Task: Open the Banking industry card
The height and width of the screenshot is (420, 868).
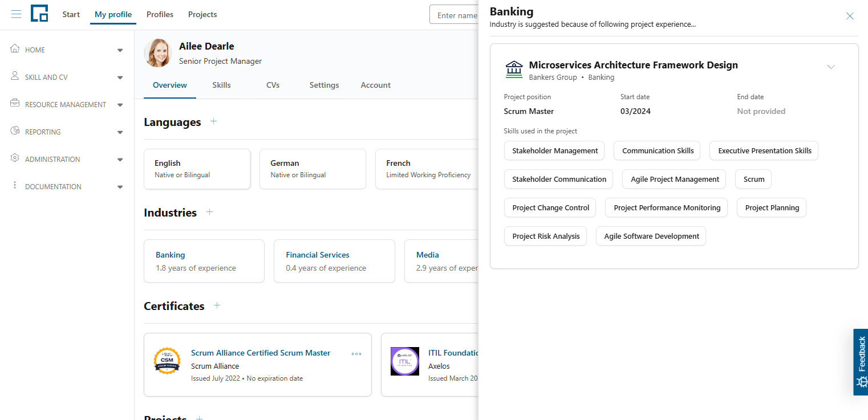Action: coord(204,261)
